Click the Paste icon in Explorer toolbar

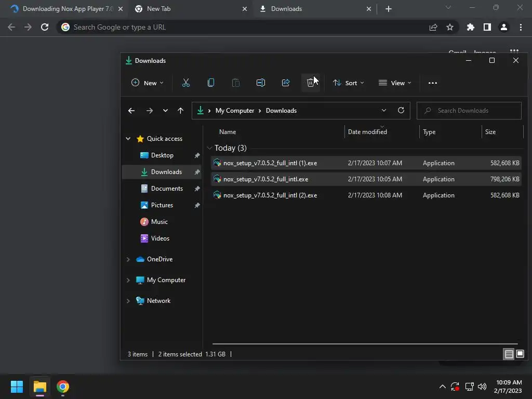coord(235,83)
